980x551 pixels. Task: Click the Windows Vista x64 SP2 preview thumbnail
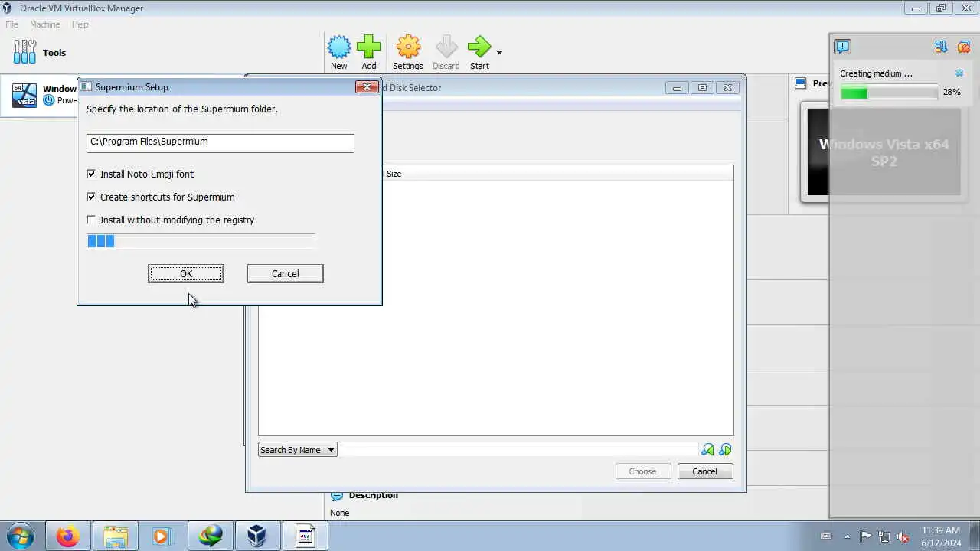884,152
